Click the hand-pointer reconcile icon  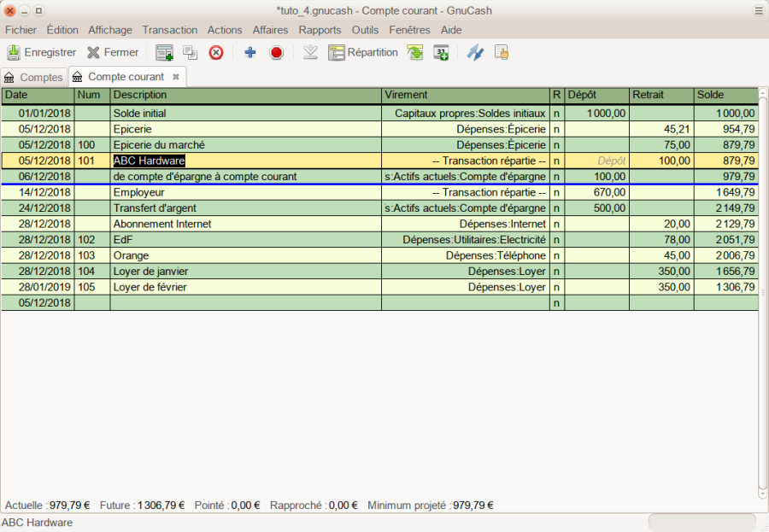pyautogui.click(x=502, y=52)
